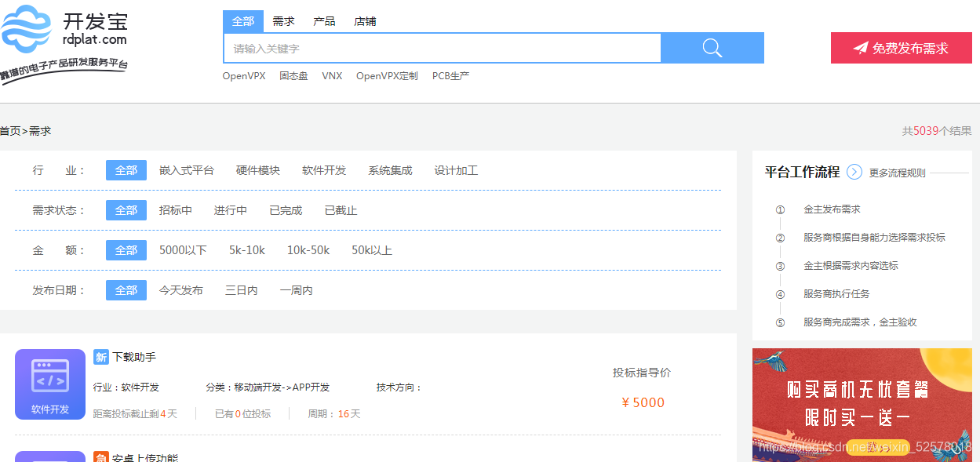Click workflow step 服务商完成需求，金主验收
The width and height of the screenshot is (980, 462).
pos(860,322)
